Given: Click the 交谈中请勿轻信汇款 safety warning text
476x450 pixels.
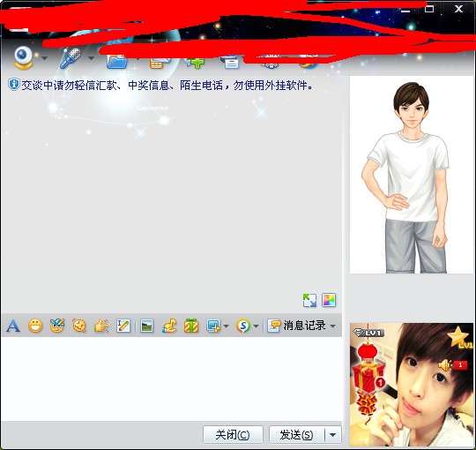Looking at the screenshot, I should pyautogui.click(x=167, y=86).
